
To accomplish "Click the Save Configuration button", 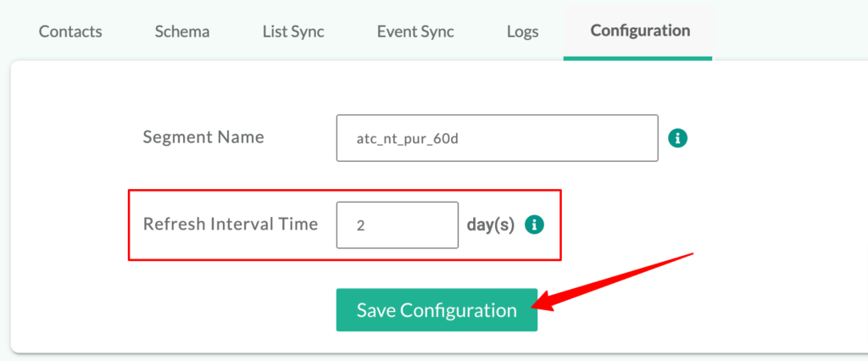I will click(x=437, y=310).
